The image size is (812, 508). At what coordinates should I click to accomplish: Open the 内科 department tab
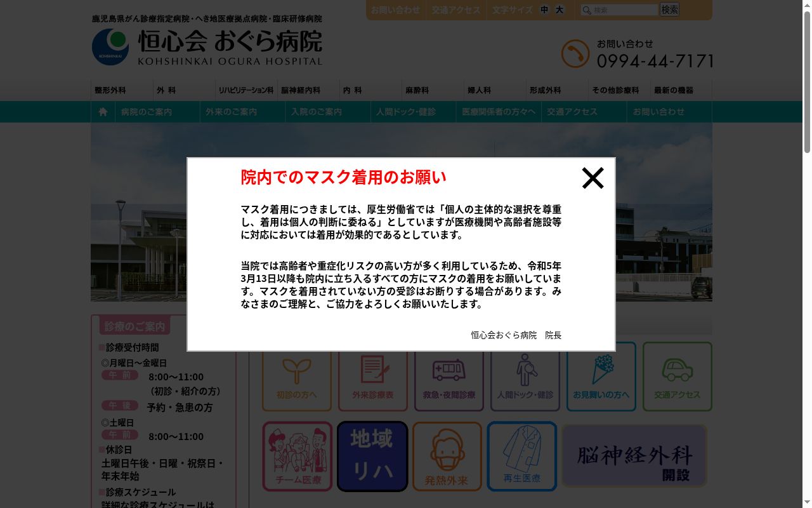point(370,90)
